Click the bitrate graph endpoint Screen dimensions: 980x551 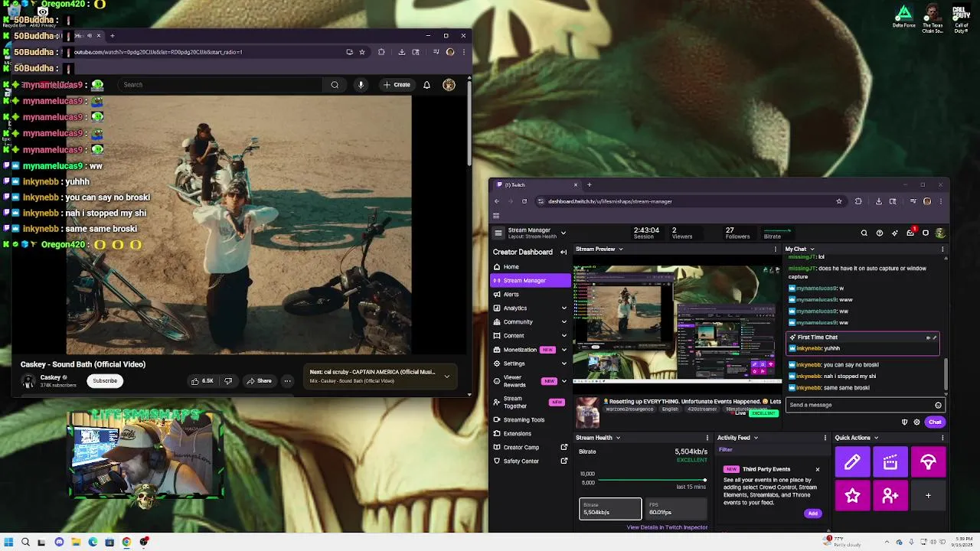(x=704, y=480)
